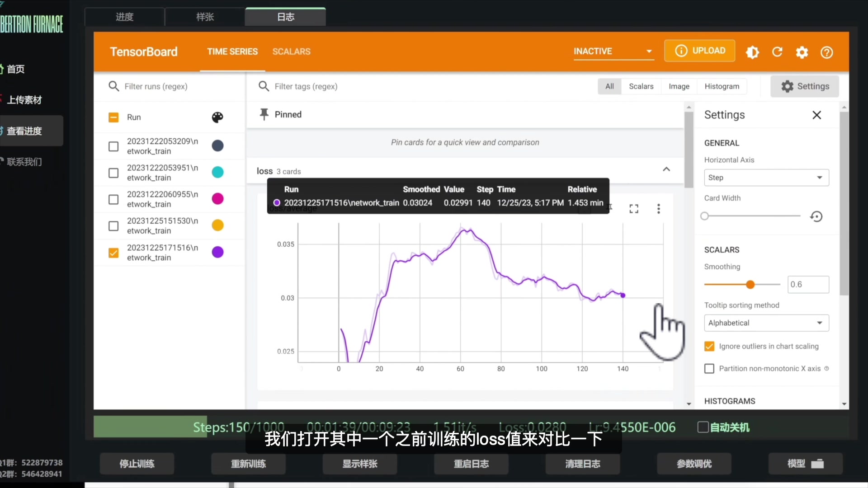
Task: Enable Partition non-monotonic X axis checkbox
Action: click(x=709, y=369)
